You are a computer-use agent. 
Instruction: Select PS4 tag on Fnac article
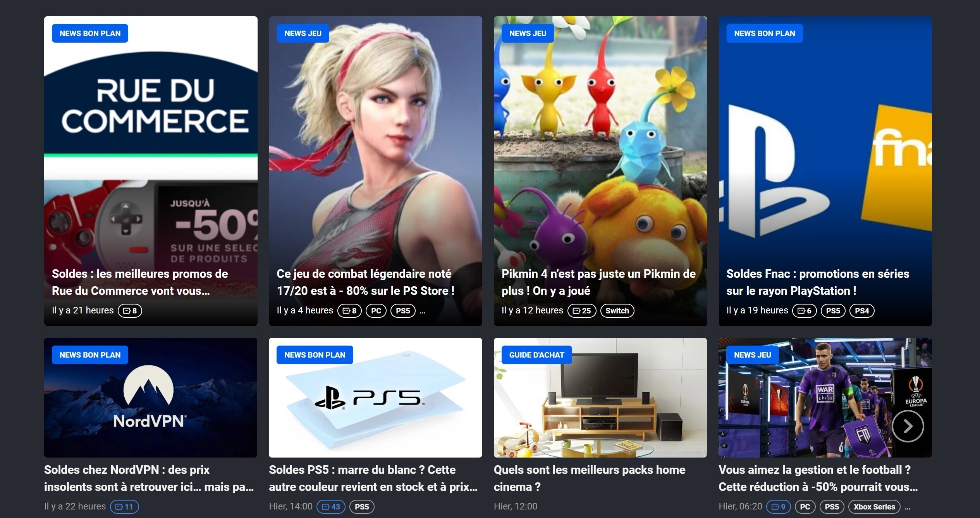(862, 311)
